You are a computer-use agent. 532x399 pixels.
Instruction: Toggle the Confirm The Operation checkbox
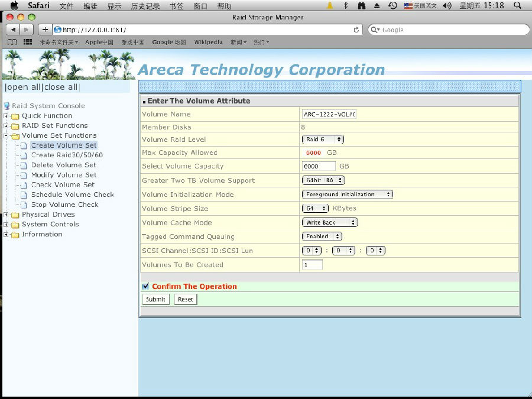tap(146, 286)
